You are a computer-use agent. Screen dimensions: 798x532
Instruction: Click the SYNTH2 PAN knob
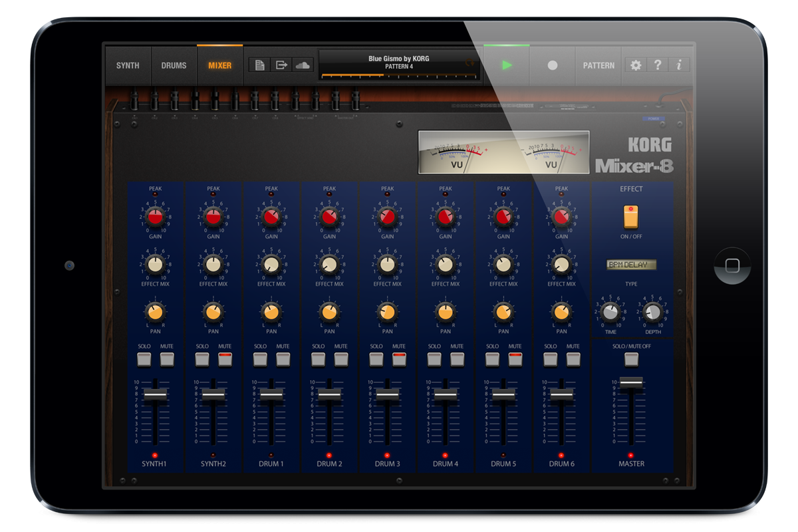(x=213, y=311)
